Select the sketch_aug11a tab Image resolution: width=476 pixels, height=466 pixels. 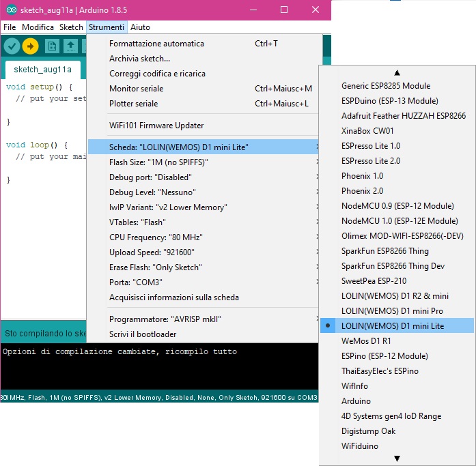[x=43, y=70]
